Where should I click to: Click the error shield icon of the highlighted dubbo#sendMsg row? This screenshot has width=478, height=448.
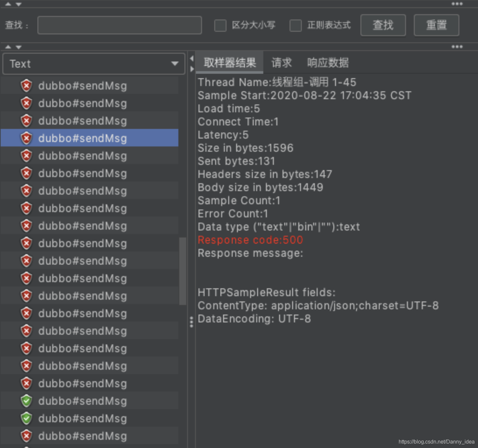(x=27, y=138)
